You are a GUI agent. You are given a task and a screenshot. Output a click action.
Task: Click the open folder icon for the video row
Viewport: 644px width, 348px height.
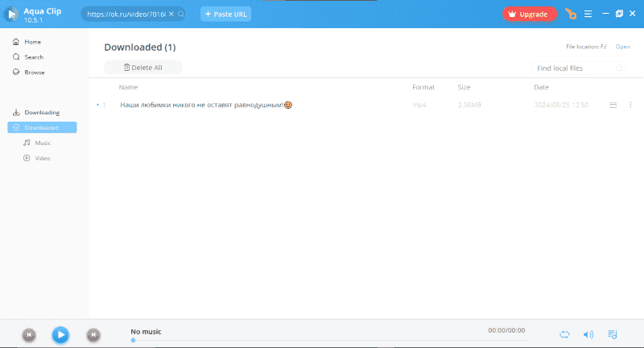click(613, 105)
